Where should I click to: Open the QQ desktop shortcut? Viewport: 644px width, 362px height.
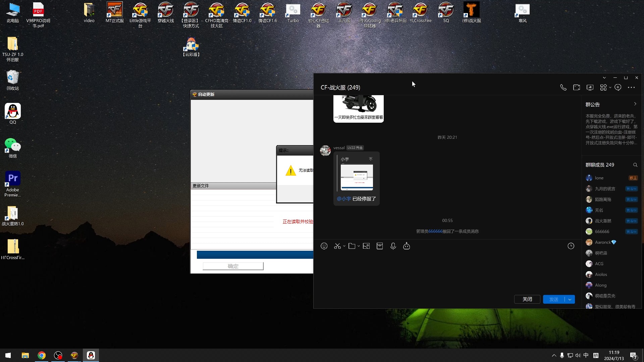[13, 114]
